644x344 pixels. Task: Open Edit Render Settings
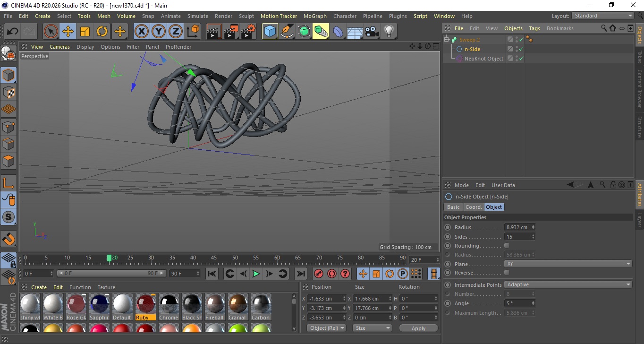pos(248,32)
